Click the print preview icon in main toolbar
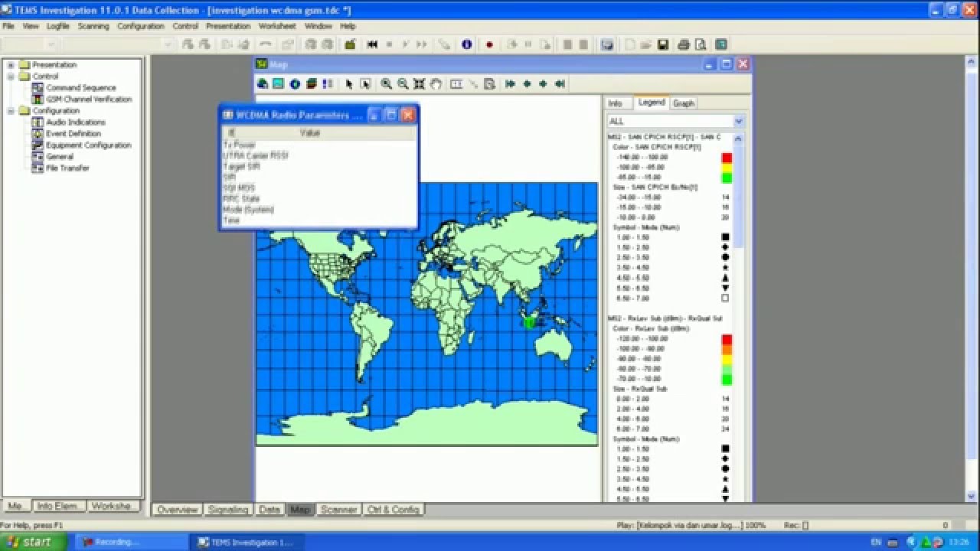Viewport: 980px width, 551px height. 700,44
